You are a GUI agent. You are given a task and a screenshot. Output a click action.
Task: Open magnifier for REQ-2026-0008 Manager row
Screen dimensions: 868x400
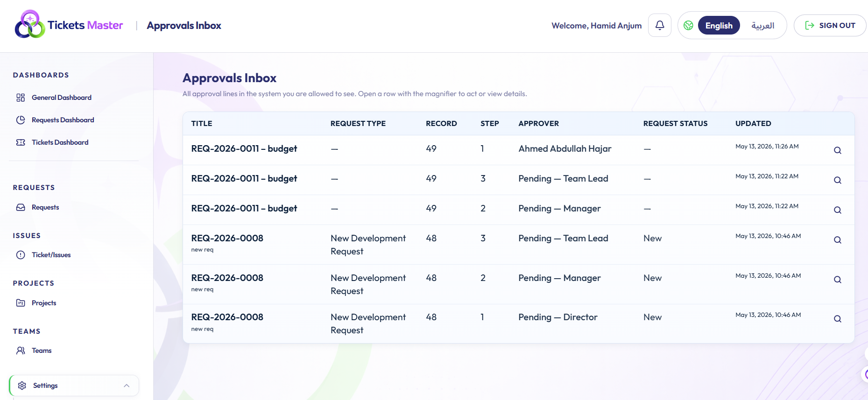pos(838,280)
